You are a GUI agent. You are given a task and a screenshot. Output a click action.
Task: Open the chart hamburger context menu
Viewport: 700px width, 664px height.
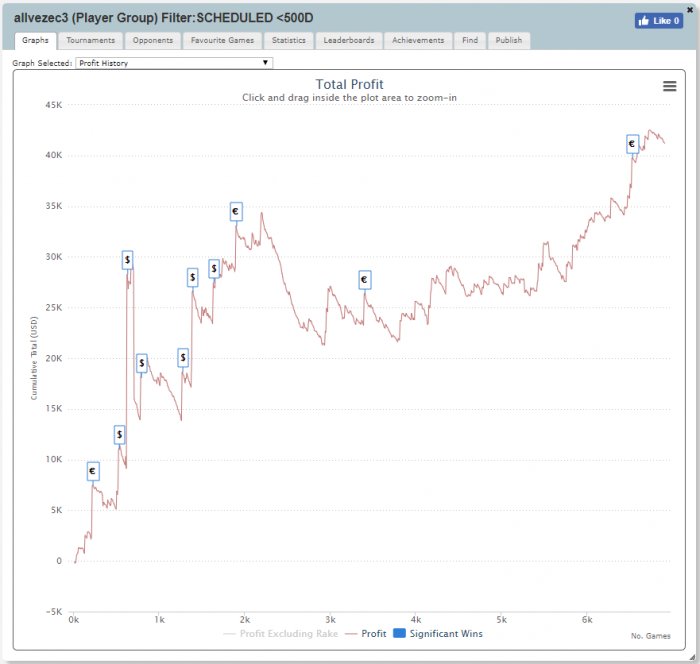coord(670,86)
